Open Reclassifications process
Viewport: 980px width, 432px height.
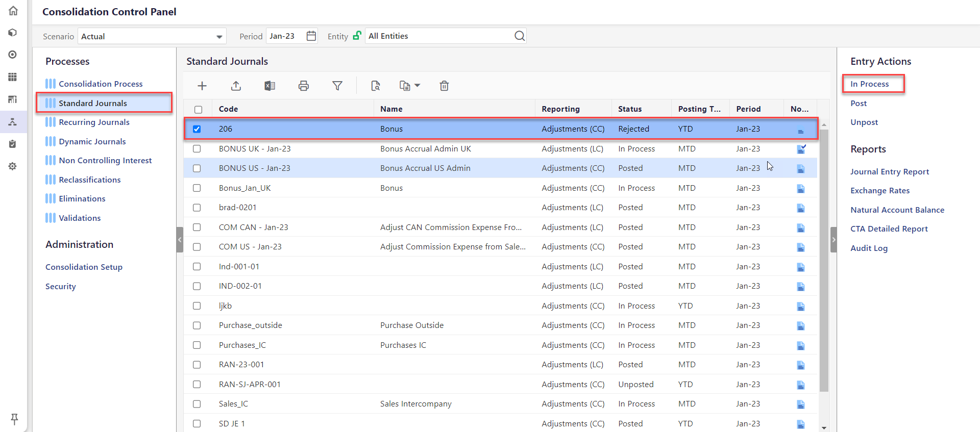89,180
